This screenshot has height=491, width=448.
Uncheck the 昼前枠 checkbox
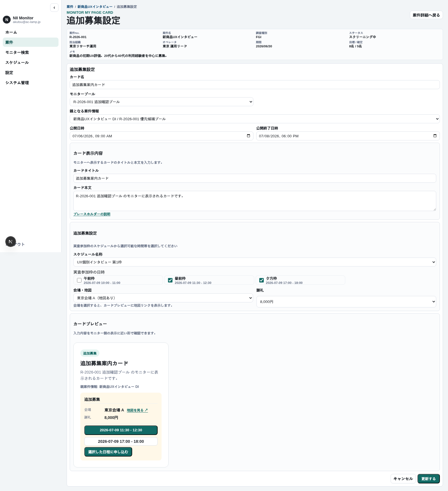point(170,280)
